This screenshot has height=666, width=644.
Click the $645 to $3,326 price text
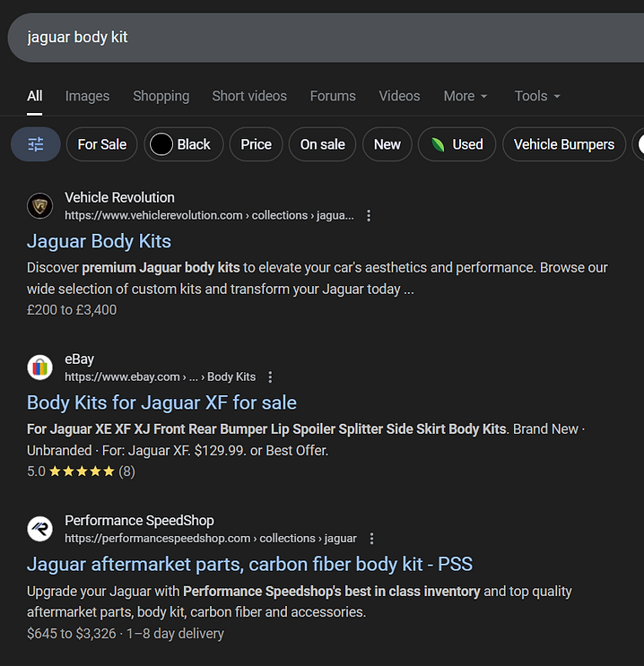click(x=71, y=634)
